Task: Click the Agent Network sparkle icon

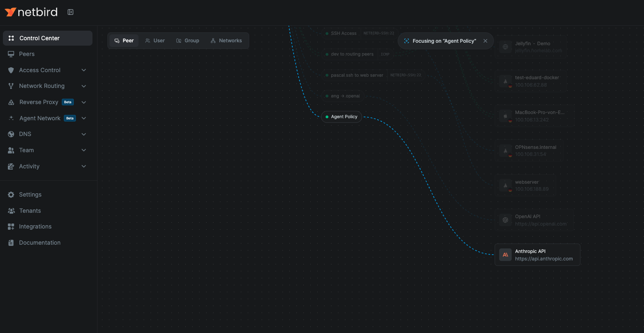Action: click(x=11, y=118)
